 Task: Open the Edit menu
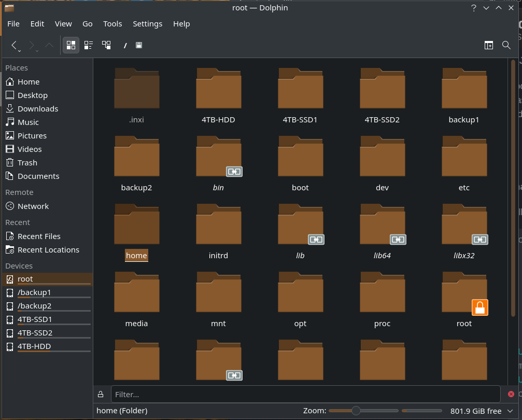click(x=37, y=24)
